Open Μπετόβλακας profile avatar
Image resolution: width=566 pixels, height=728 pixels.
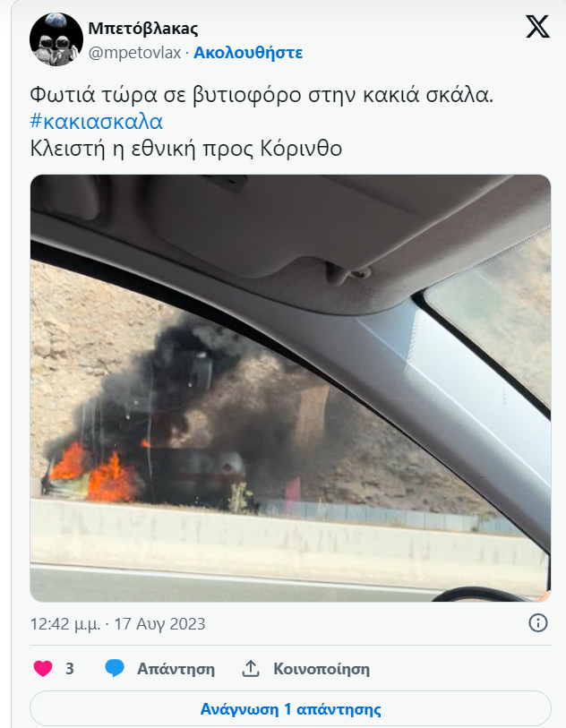56,39
